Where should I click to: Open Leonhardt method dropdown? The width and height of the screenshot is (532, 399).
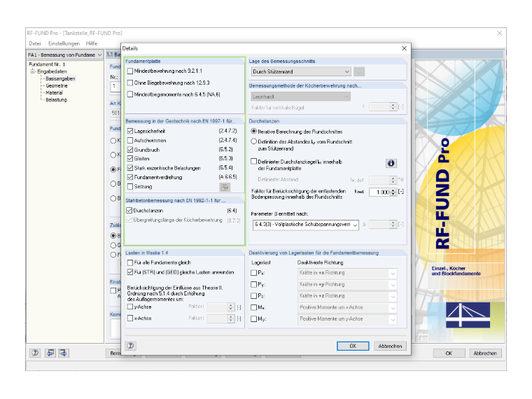[x=300, y=97]
